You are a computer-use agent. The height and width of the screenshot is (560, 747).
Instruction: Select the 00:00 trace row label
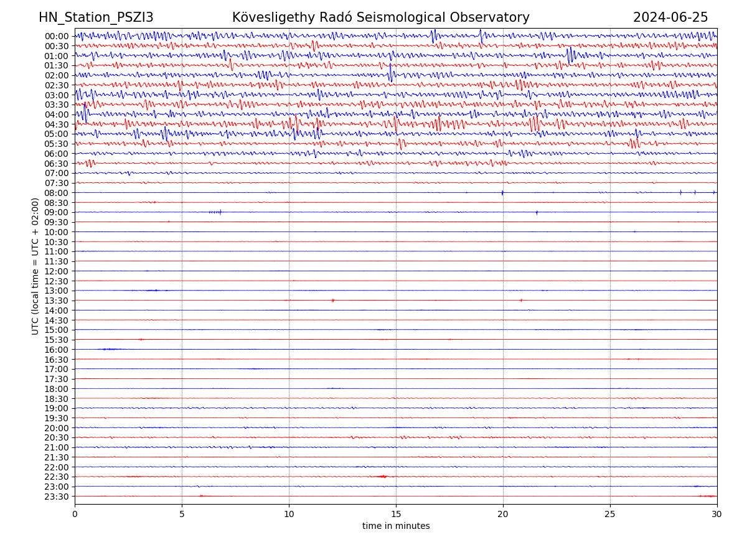pyautogui.click(x=57, y=36)
